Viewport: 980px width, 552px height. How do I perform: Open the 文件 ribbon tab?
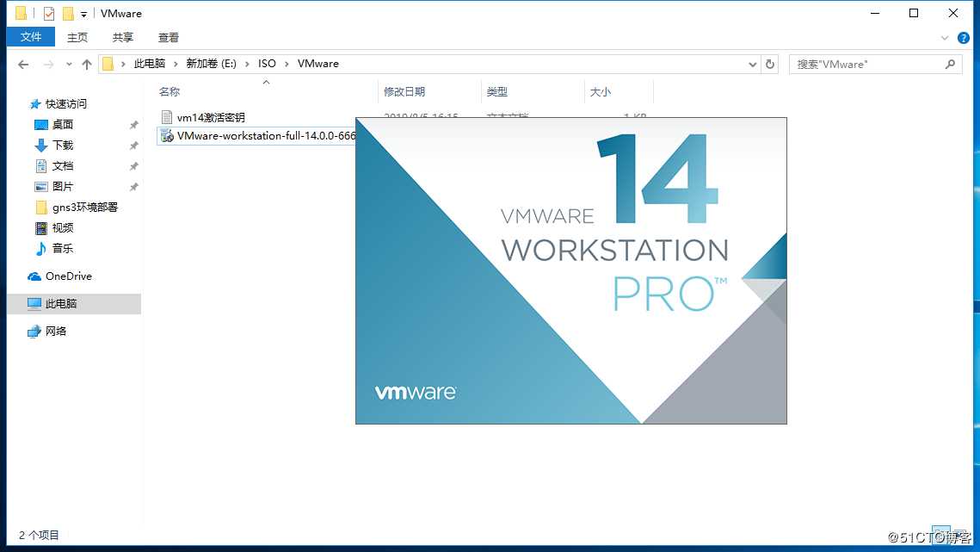pyautogui.click(x=31, y=37)
